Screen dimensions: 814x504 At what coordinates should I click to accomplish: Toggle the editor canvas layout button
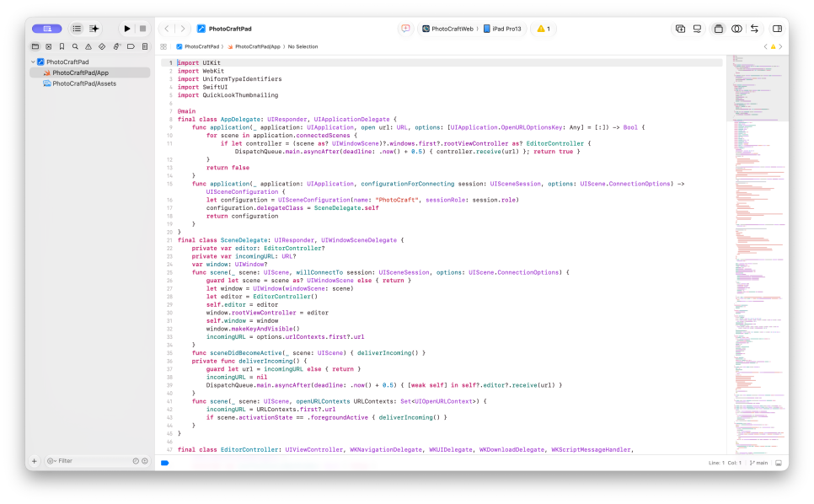coord(719,29)
